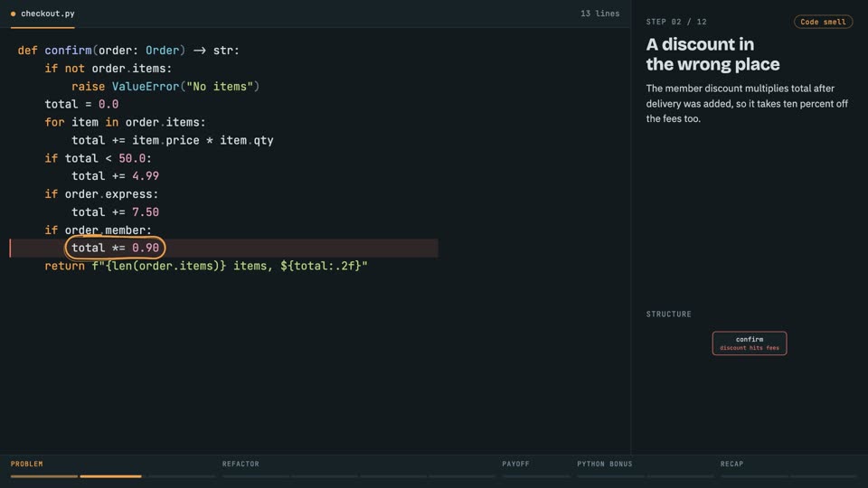Select the confirm node in Structure
The height and width of the screenshot is (488, 868).
[x=749, y=343]
